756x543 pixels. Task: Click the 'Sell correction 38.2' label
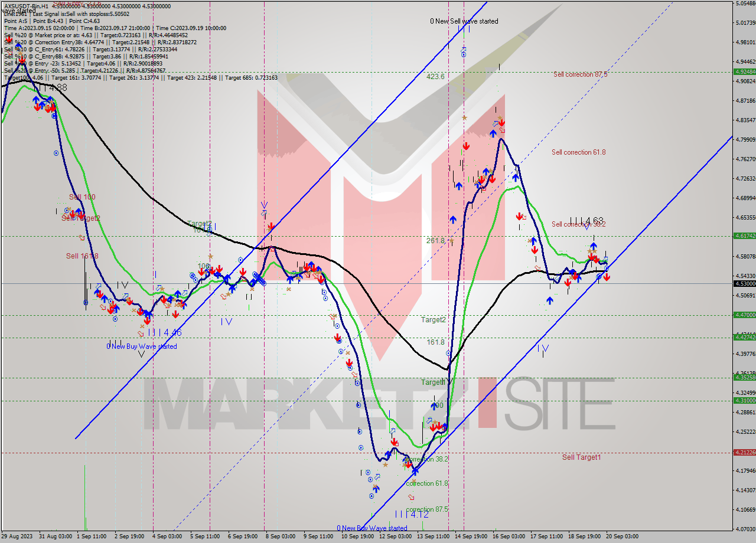point(579,224)
